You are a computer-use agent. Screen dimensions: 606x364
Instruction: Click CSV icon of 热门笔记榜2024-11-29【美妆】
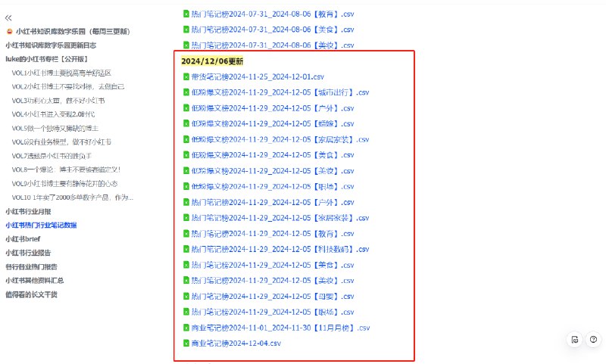186,281
